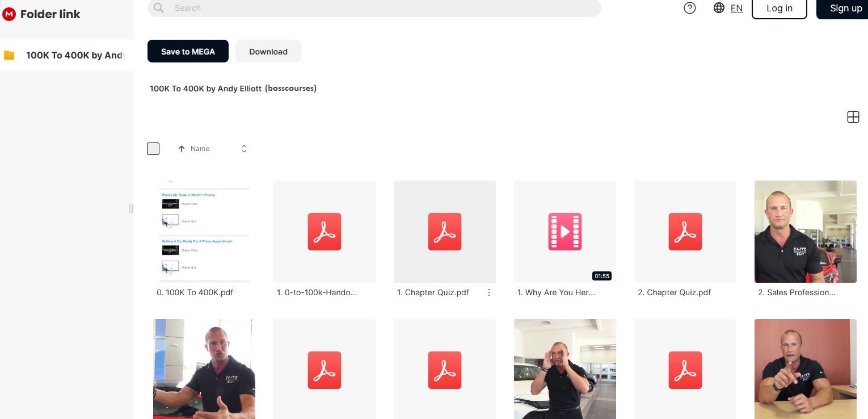The width and height of the screenshot is (868, 419).
Task: Open the Name sort order dropdown
Action: tap(244, 149)
